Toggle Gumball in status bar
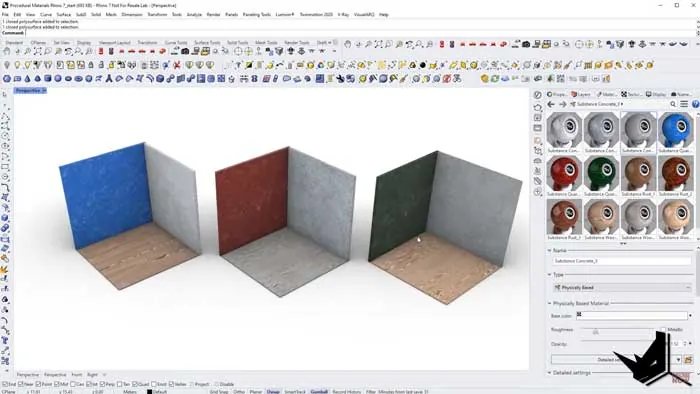Image resolution: width=700 pixels, height=394 pixels. [x=319, y=392]
